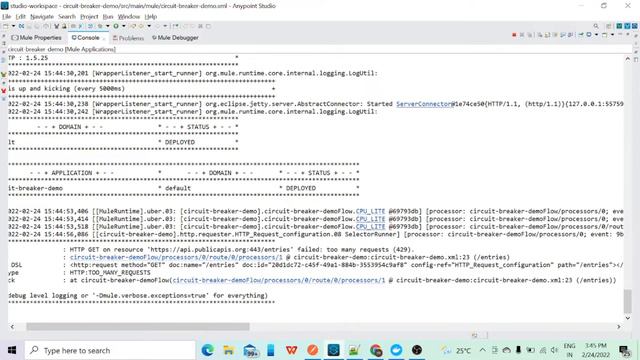Open the Navigate menu
640x360 pixels.
(42, 17)
